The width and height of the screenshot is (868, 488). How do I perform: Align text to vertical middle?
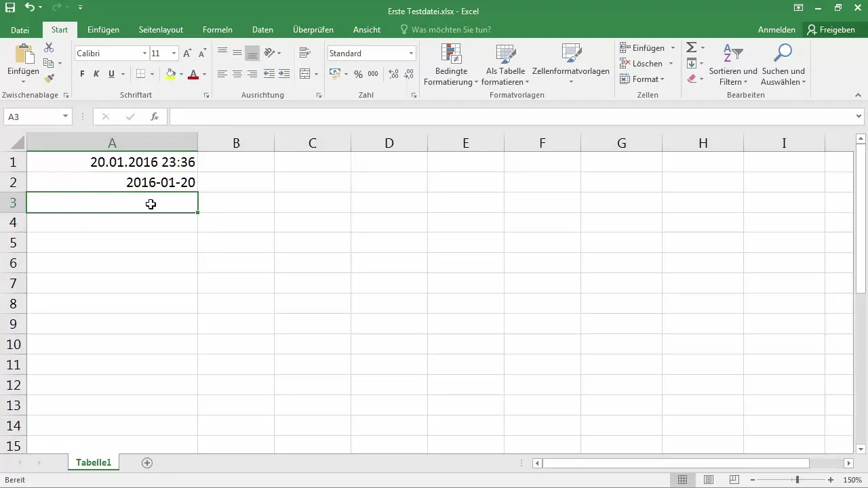(x=237, y=53)
